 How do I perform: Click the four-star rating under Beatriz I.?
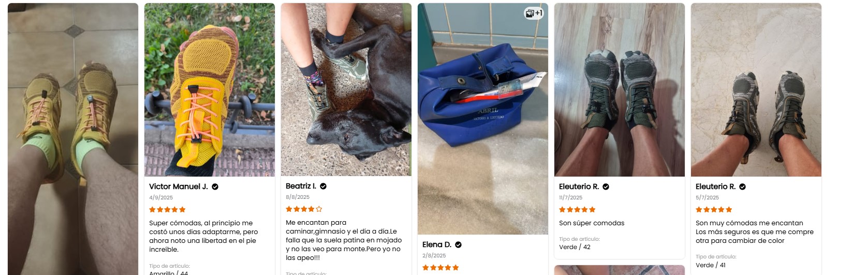[x=304, y=209]
